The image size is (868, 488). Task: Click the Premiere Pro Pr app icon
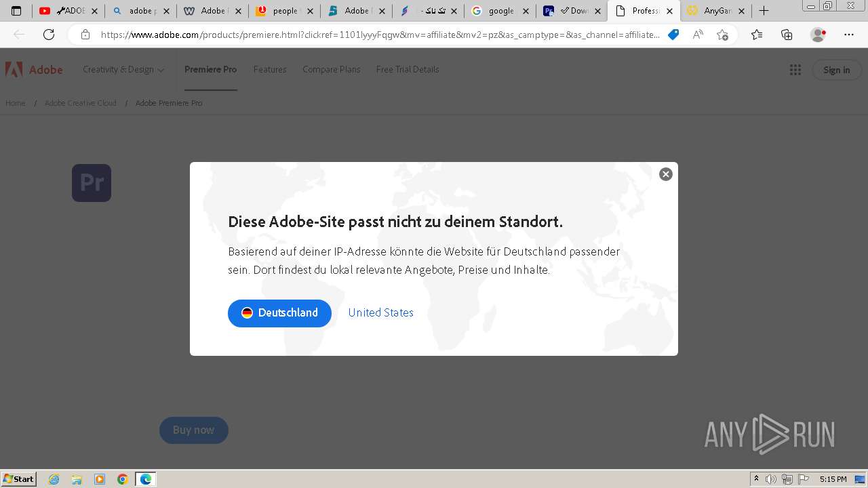pyautogui.click(x=92, y=183)
